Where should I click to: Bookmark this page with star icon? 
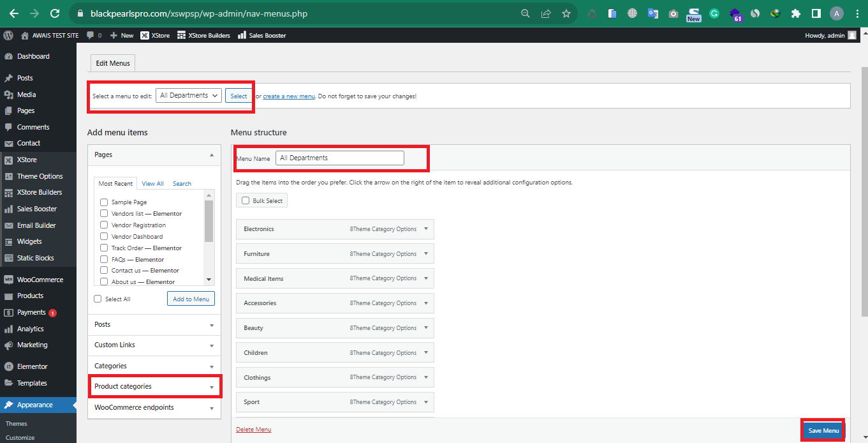click(x=566, y=13)
